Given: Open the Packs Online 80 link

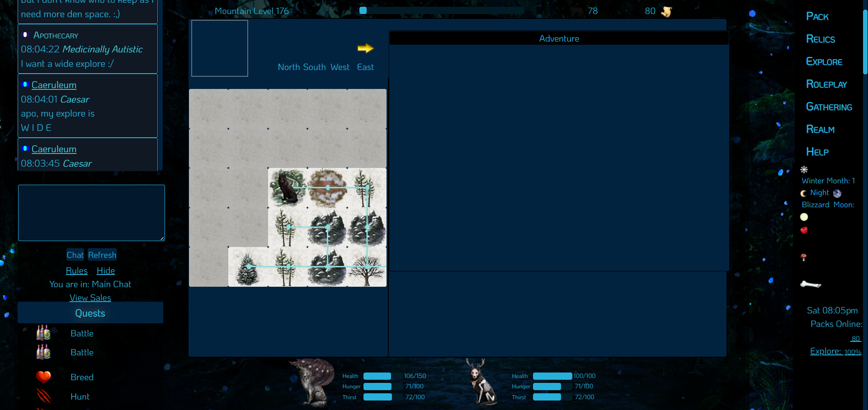Looking at the screenshot, I should click(855, 339).
